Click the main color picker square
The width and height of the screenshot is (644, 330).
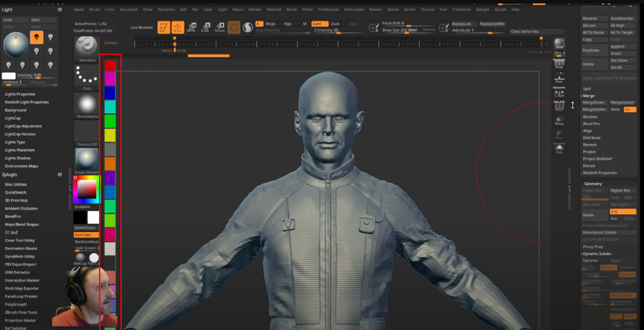tap(87, 189)
